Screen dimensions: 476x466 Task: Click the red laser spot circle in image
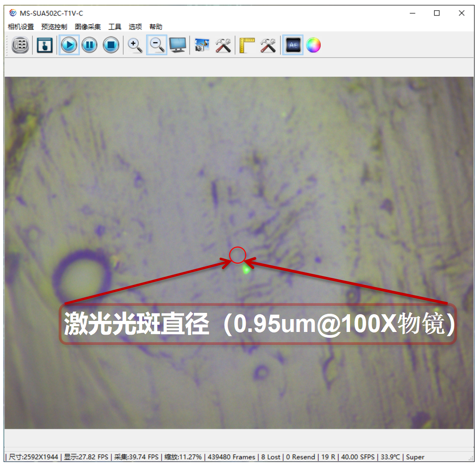238,255
